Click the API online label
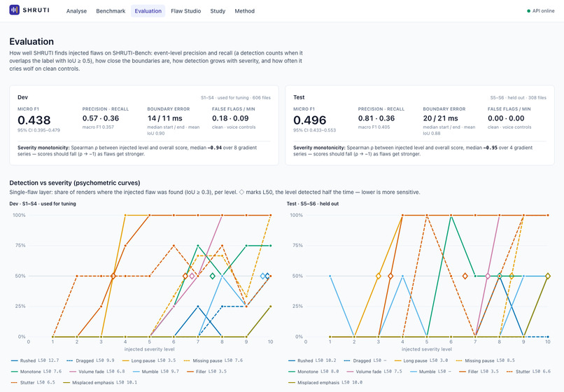564x392 pixels. [x=543, y=10]
